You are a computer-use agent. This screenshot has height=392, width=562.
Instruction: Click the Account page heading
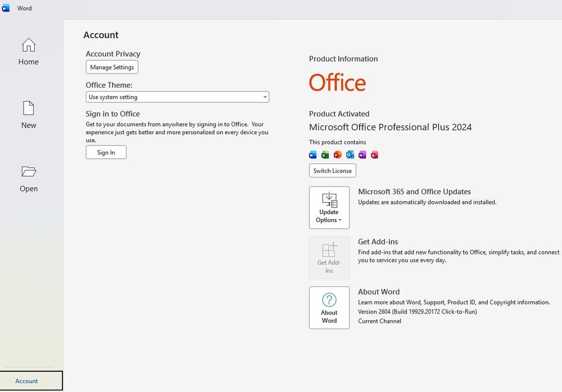pyautogui.click(x=101, y=35)
